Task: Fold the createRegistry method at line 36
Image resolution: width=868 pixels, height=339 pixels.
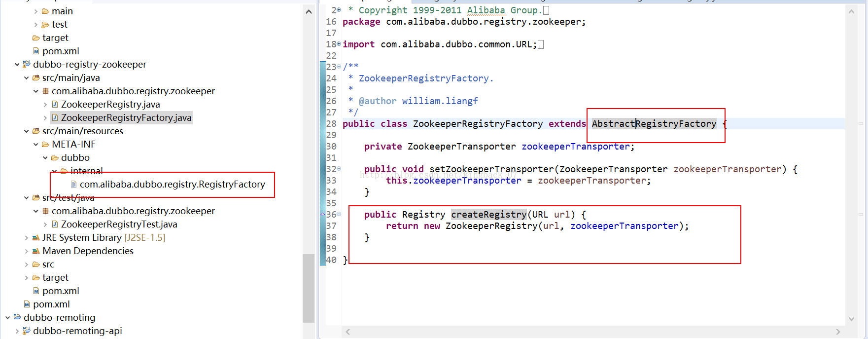Action: 339,214
